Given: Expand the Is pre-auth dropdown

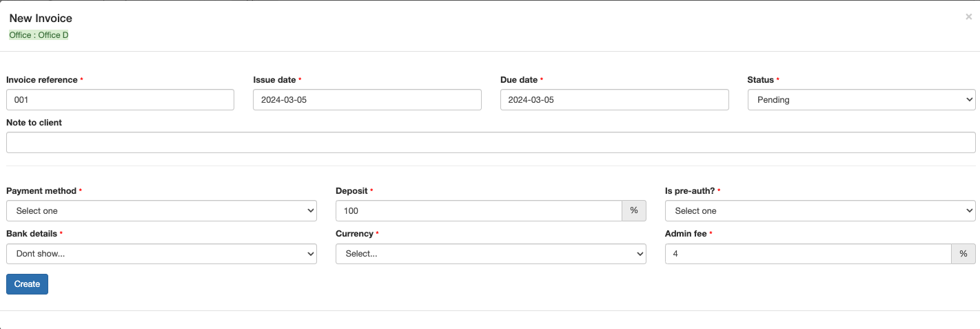Looking at the screenshot, I should coord(819,211).
